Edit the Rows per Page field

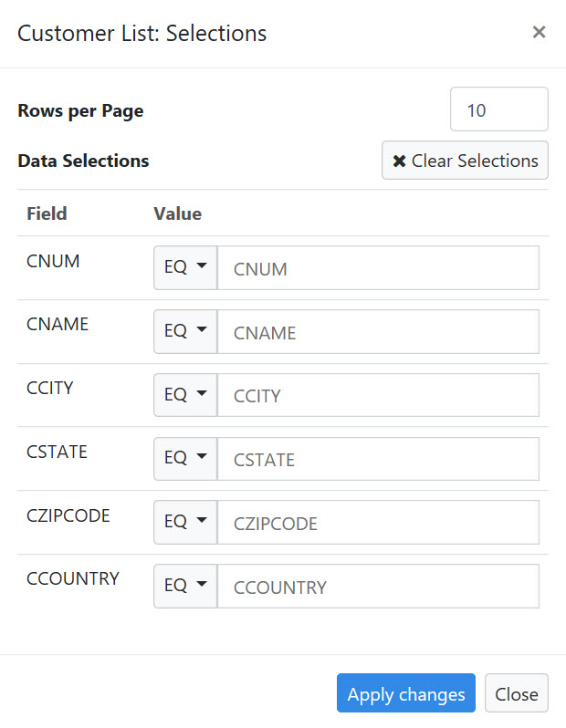coord(498,109)
